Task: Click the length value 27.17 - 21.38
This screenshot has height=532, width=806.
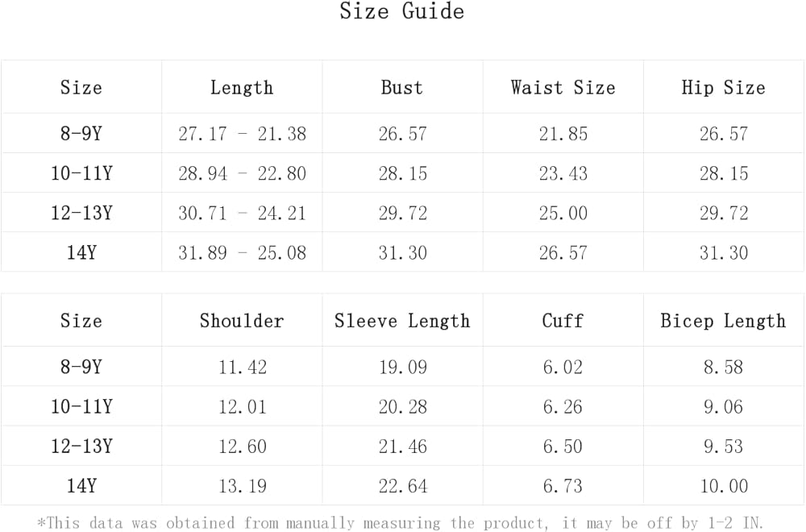Action: (242, 134)
